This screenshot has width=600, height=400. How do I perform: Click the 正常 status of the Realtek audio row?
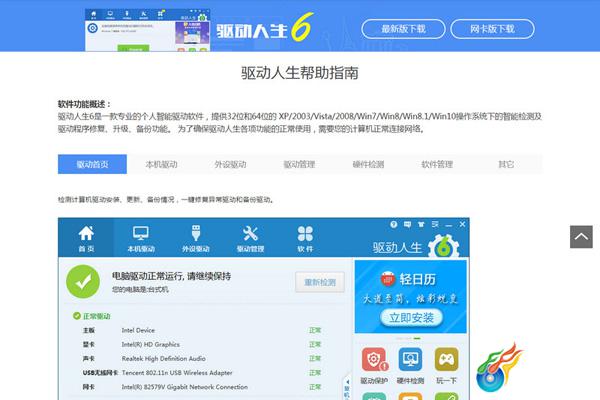pyautogui.click(x=315, y=359)
